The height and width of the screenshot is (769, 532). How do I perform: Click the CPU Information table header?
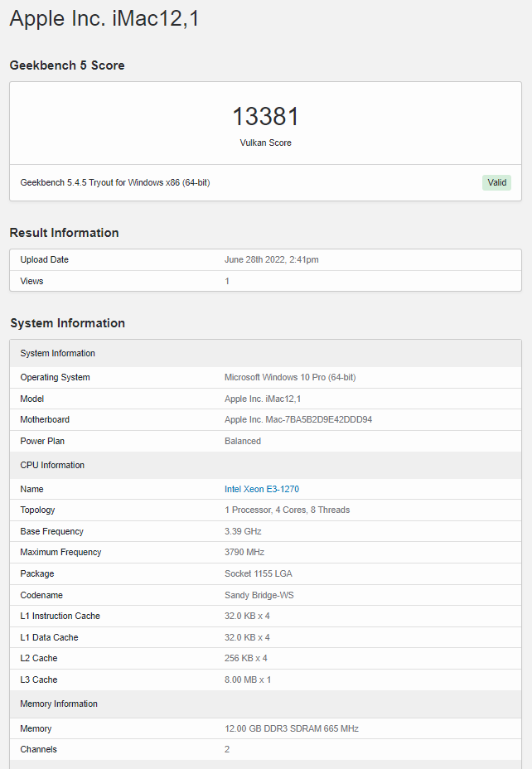pyautogui.click(x=52, y=465)
